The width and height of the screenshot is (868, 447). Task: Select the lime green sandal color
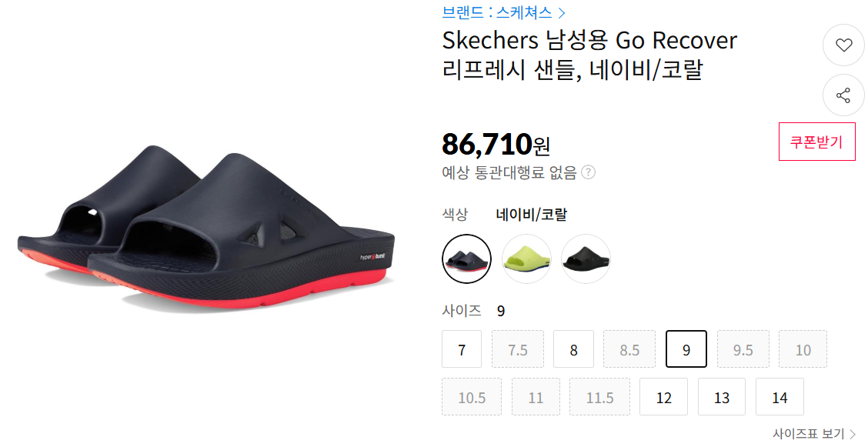[x=526, y=259]
